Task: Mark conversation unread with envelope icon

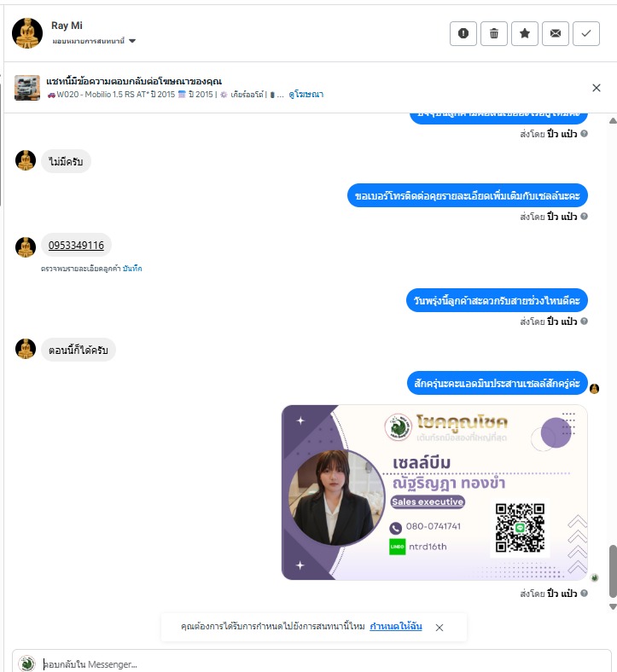Action: pyautogui.click(x=556, y=33)
